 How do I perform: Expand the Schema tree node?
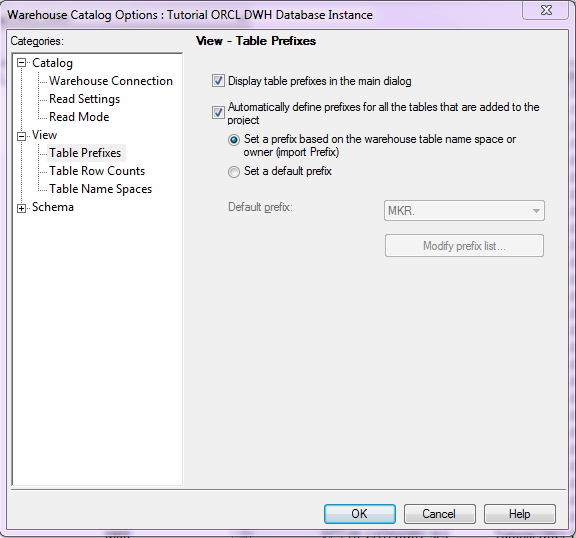click(22, 208)
